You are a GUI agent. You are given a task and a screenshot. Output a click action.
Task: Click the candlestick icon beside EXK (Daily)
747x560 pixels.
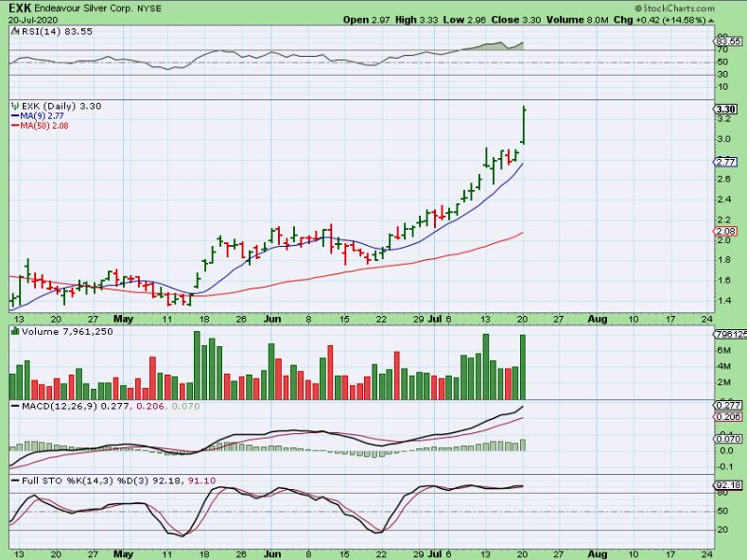[15, 106]
